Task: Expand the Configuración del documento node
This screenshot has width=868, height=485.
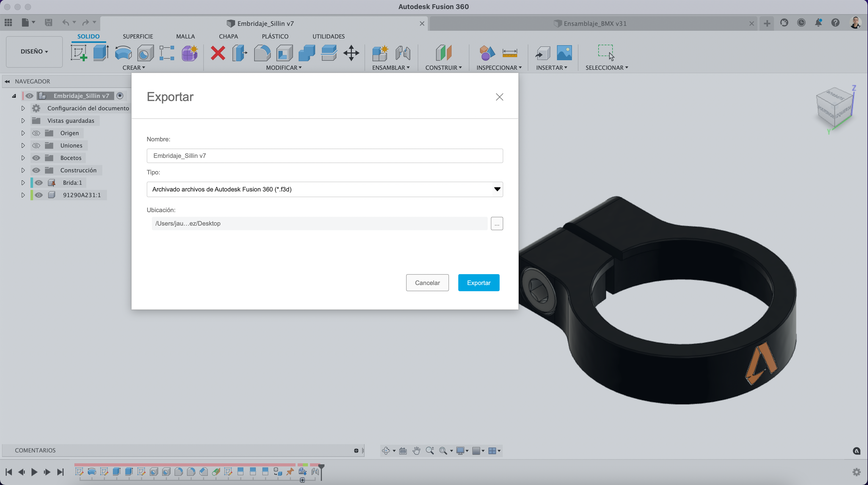Action: (23, 108)
